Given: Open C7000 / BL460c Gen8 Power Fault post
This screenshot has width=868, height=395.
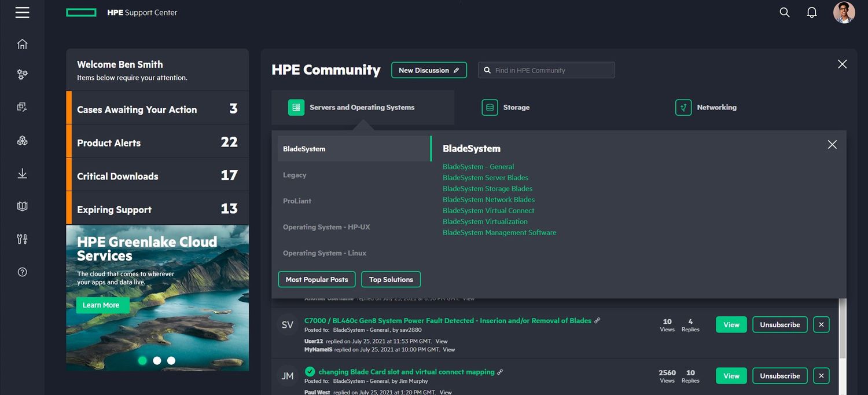Looking at the screenshot, I should pos(448,320).
